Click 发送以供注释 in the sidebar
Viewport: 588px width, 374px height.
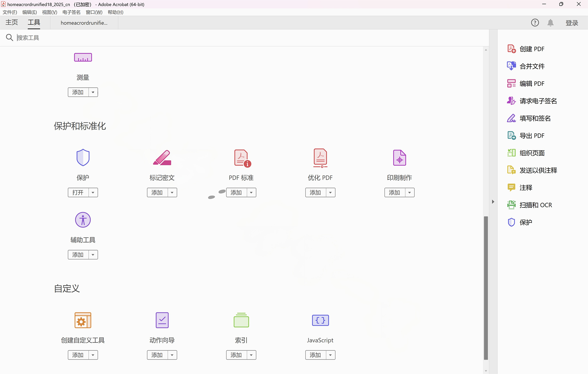[x=532, y=170]
